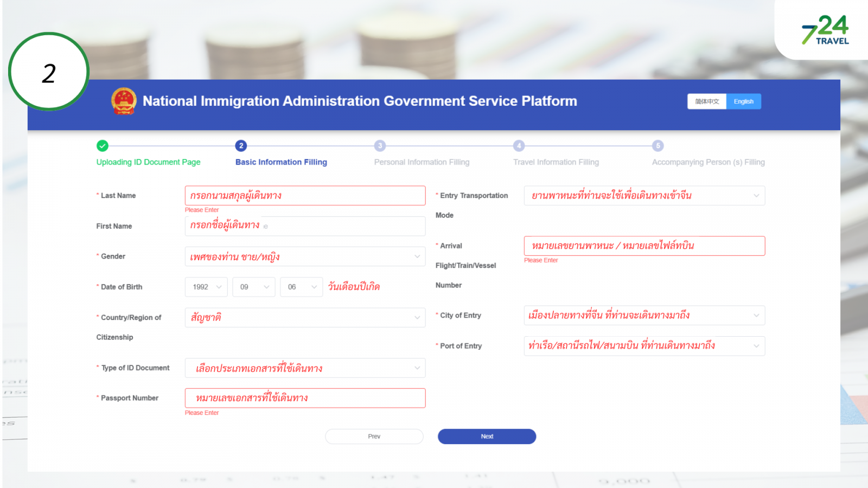The width and height of the screenshot is (868, 488).
Task: Click the step 5 circle indicator
Action: (658, 146)
